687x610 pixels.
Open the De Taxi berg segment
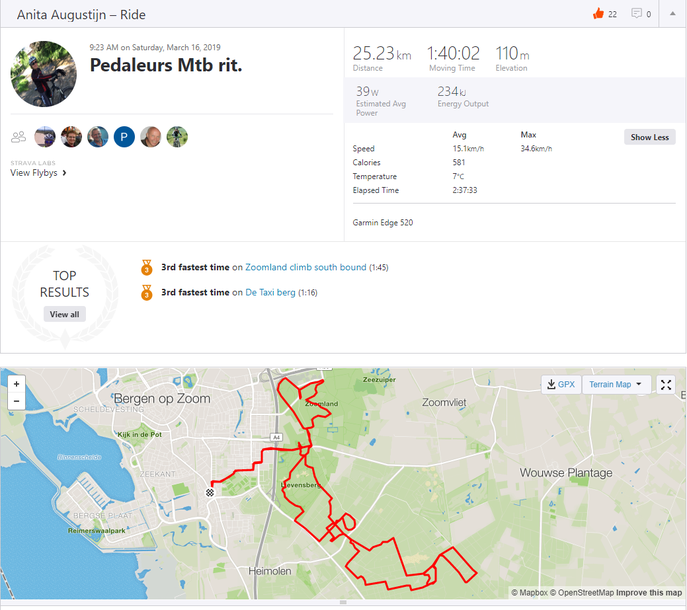(x=270, y=292)
